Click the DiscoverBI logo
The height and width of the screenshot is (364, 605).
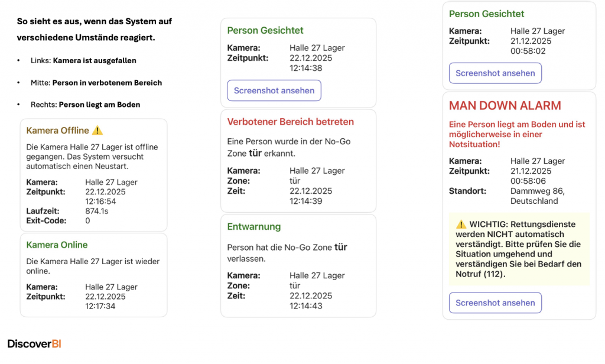point(34,343)
